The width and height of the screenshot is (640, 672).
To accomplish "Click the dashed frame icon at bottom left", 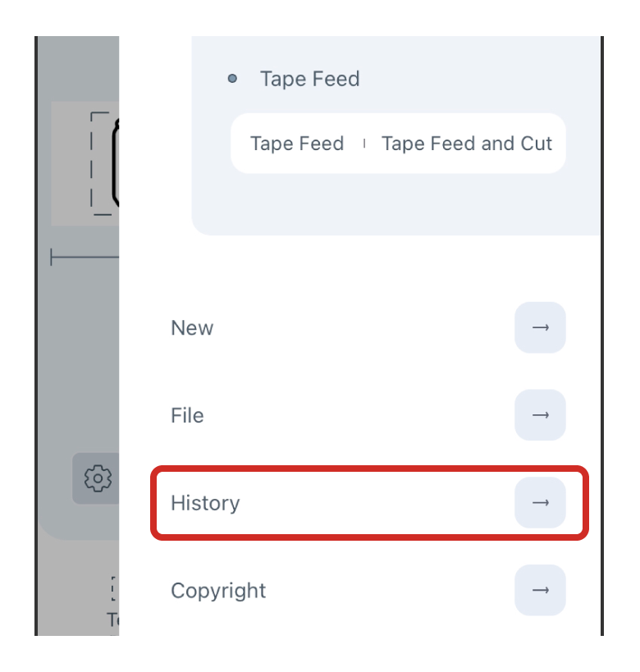I will click(x=114, y=588).
